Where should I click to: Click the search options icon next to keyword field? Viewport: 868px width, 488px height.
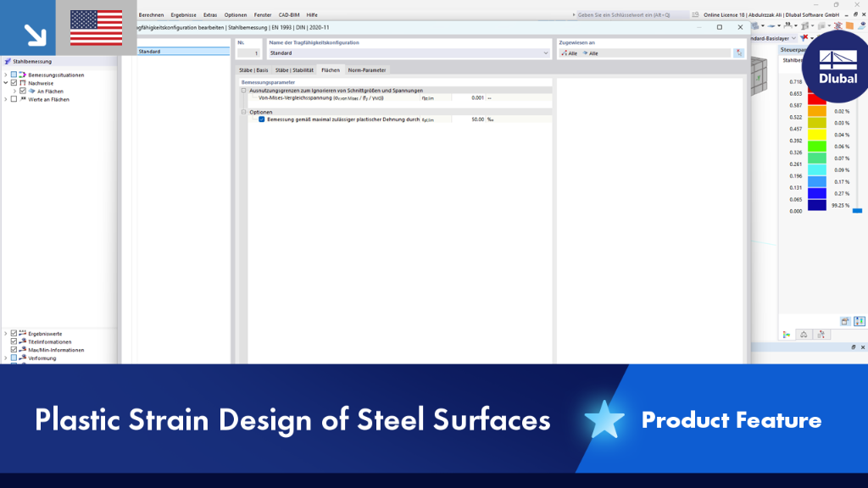point(695,15)
